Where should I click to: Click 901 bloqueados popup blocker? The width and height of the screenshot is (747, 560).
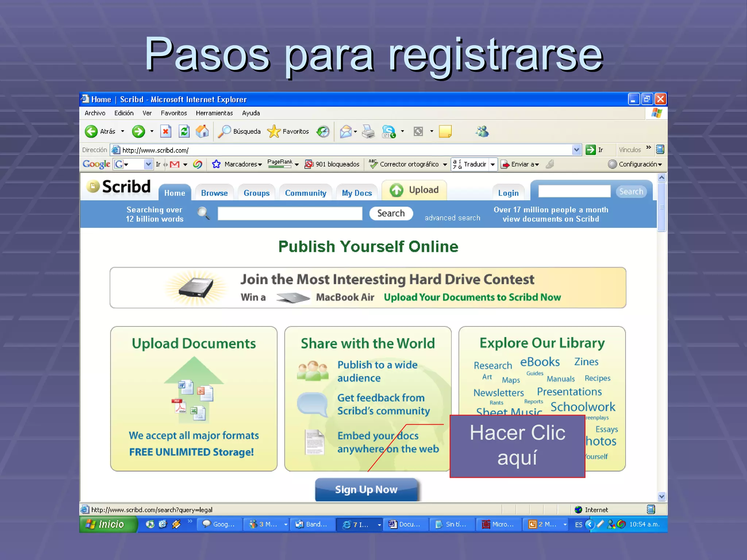click(x=332, y=164)
